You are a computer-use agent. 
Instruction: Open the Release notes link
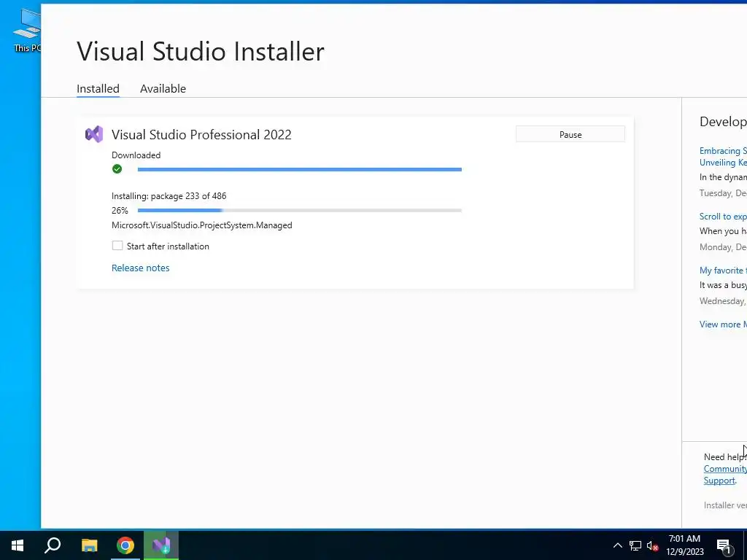(141, 268)
